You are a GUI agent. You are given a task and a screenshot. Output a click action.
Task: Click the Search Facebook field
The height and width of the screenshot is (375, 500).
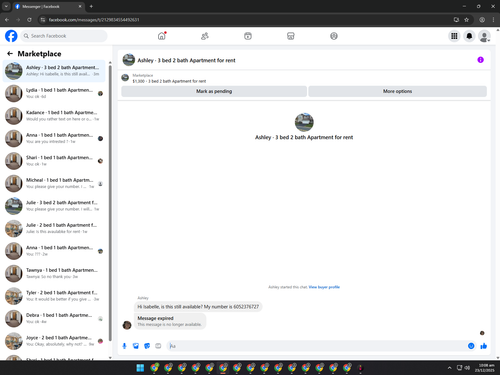click(x=64, y=36)
